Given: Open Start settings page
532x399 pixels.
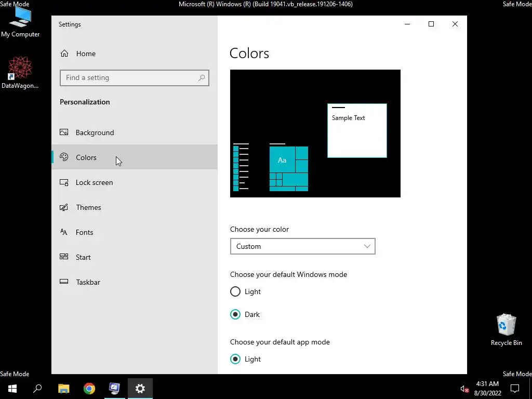Looking at the screenshot, I should point(135,257).
